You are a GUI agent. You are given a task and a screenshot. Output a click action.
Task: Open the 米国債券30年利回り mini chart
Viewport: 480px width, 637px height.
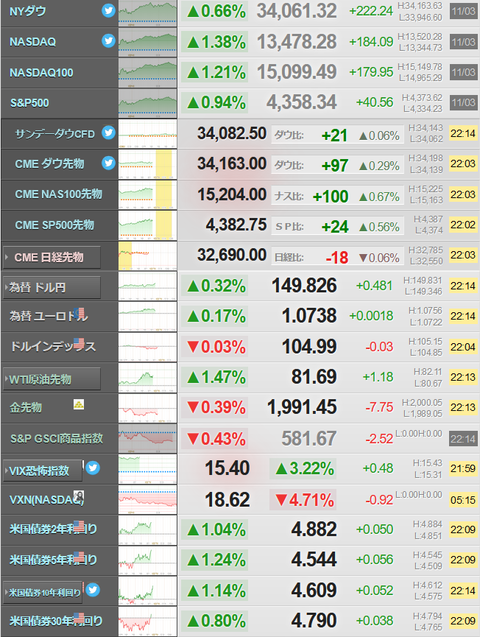click(147, 621)
